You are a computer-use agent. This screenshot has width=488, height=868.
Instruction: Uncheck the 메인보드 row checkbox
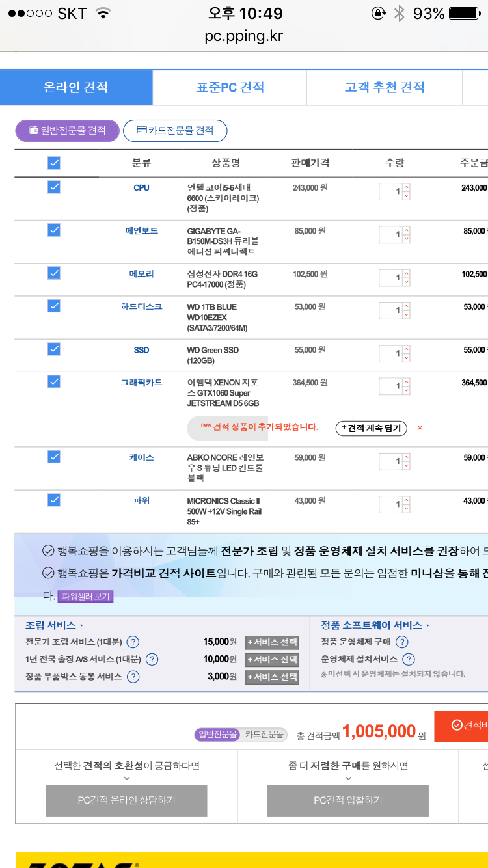(x=54, y=230)
